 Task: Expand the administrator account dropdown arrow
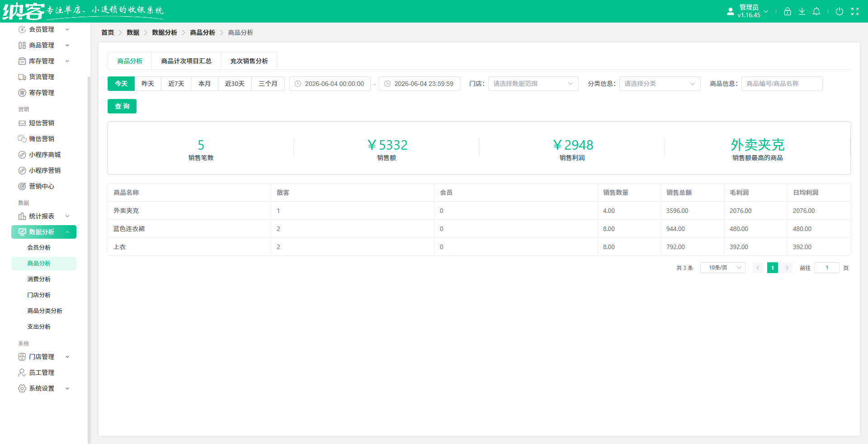pyautogui.click(x=766, y=11)
